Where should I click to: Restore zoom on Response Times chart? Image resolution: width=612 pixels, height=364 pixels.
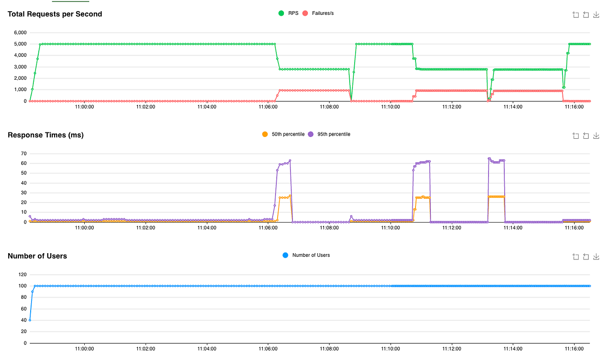[586, 135]
